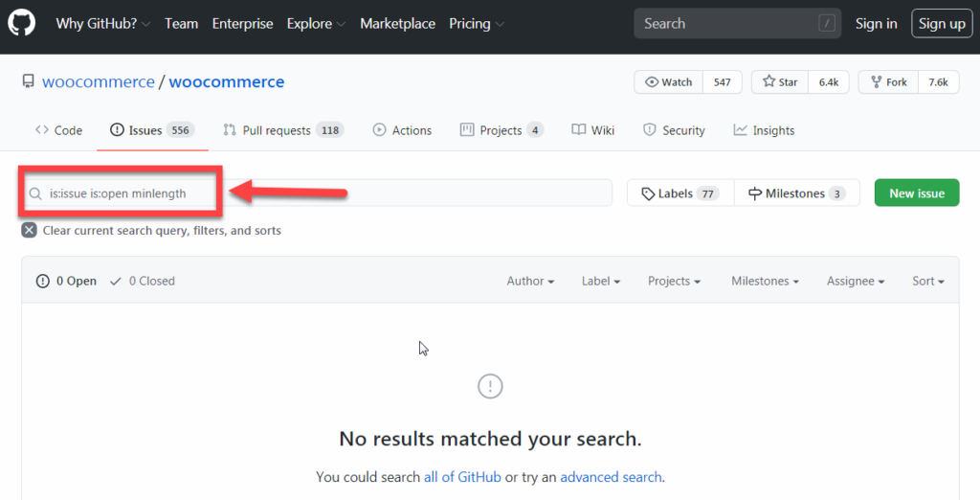Switch to the Pull requests tab
This screenshot has width=980, height=500.
pyautogui.click(x=283, y=130)
